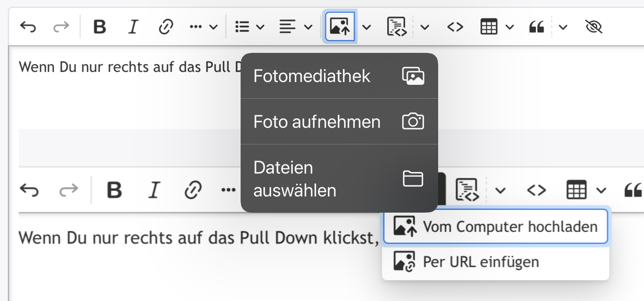Click the inline code icon in the top toolbar
Viewport: 644px width, 301px height.
[x=455, y=27]
